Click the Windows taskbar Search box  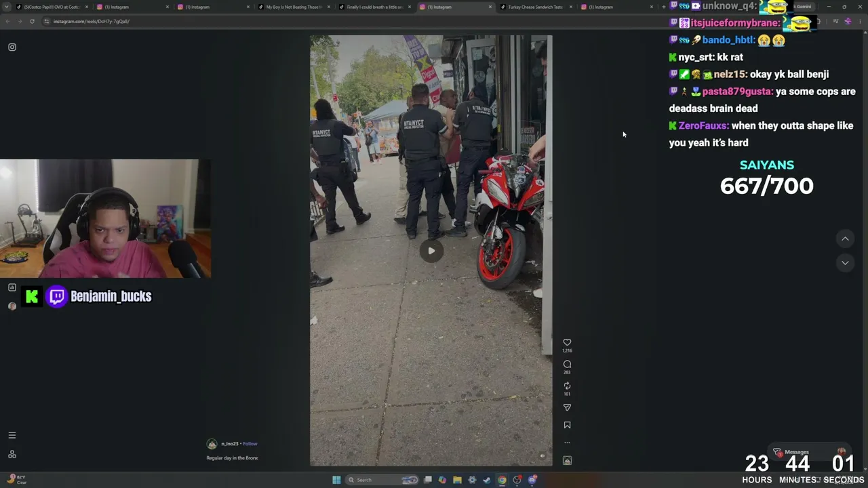point(382,480)
